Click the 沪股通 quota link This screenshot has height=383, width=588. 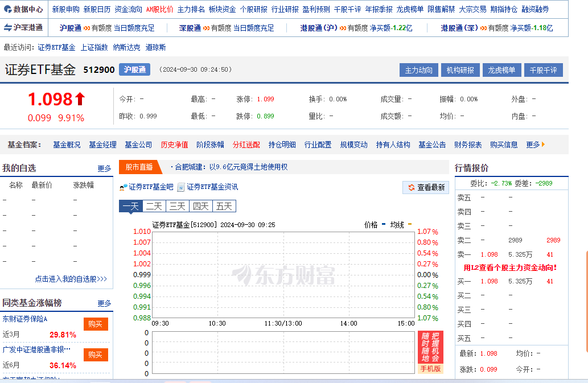click(71, 28)
